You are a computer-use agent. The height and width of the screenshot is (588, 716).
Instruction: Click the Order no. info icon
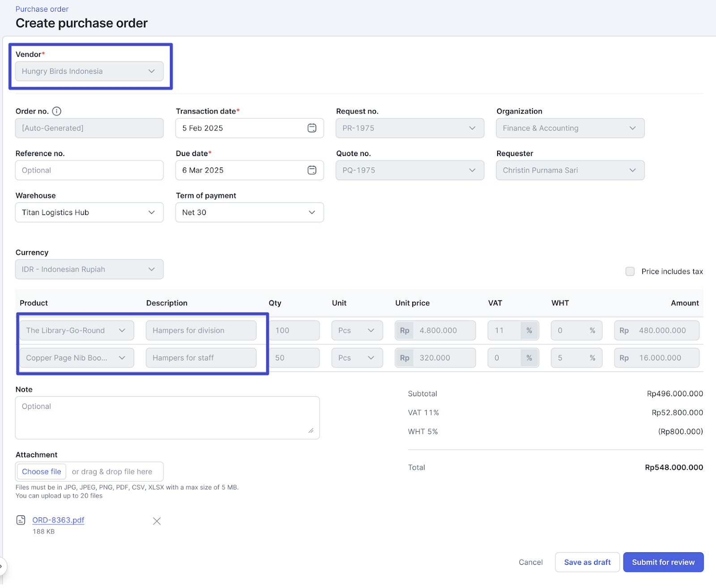(x=57, y=111)
